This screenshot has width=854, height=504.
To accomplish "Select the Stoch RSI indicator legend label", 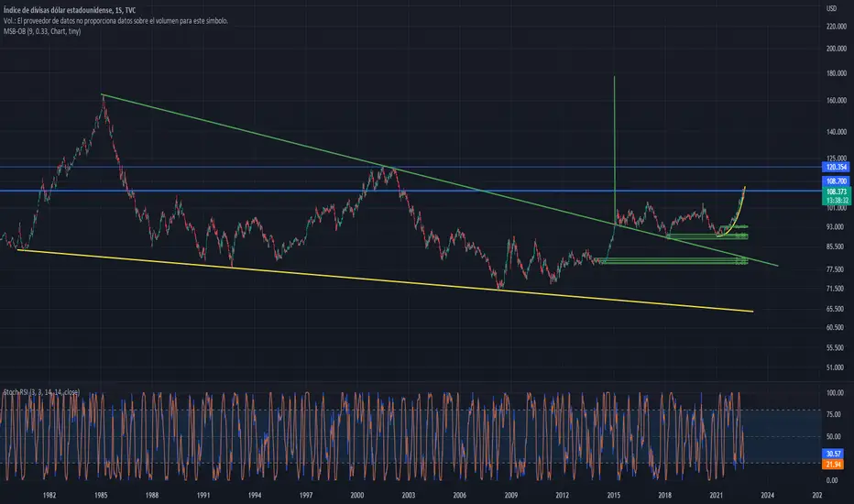I will [x=41, y=392].
